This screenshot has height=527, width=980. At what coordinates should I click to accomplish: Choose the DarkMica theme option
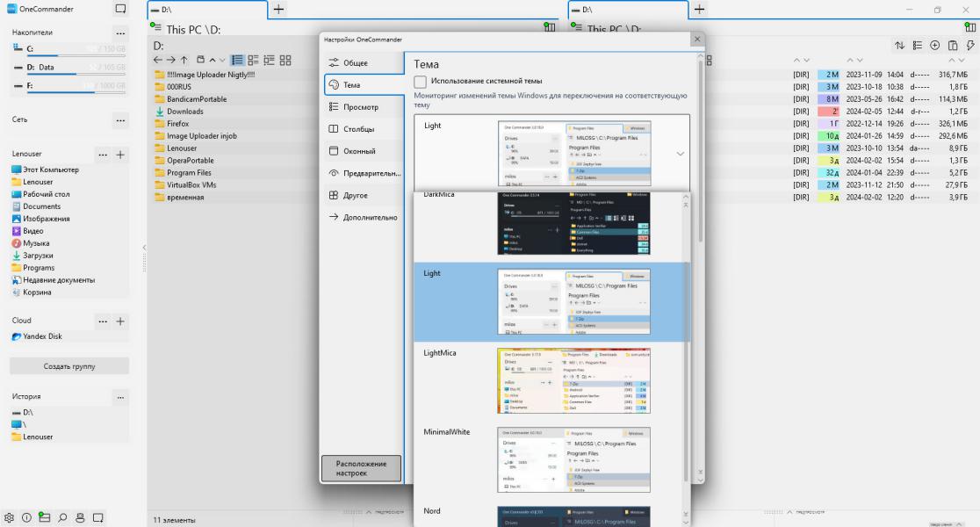(x=550, y=223)
